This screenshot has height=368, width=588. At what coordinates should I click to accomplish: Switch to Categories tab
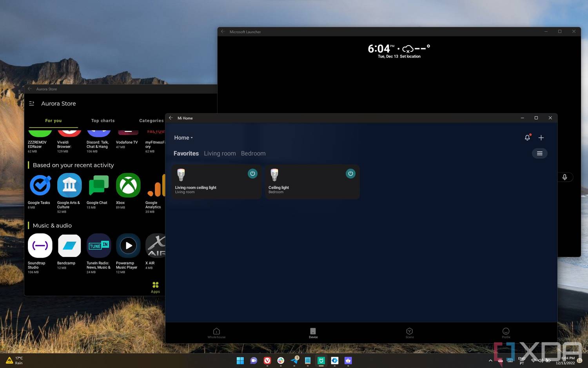(151, 121)
